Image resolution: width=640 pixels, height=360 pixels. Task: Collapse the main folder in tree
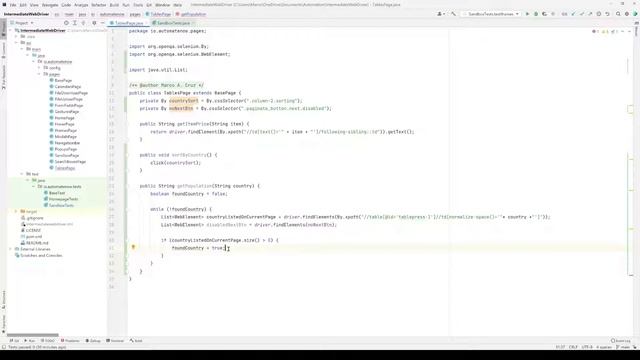tap(22, 49)
